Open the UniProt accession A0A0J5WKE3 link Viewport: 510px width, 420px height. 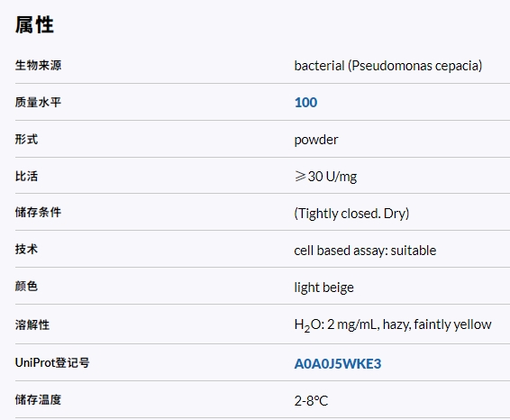click(x=338, y=364)
